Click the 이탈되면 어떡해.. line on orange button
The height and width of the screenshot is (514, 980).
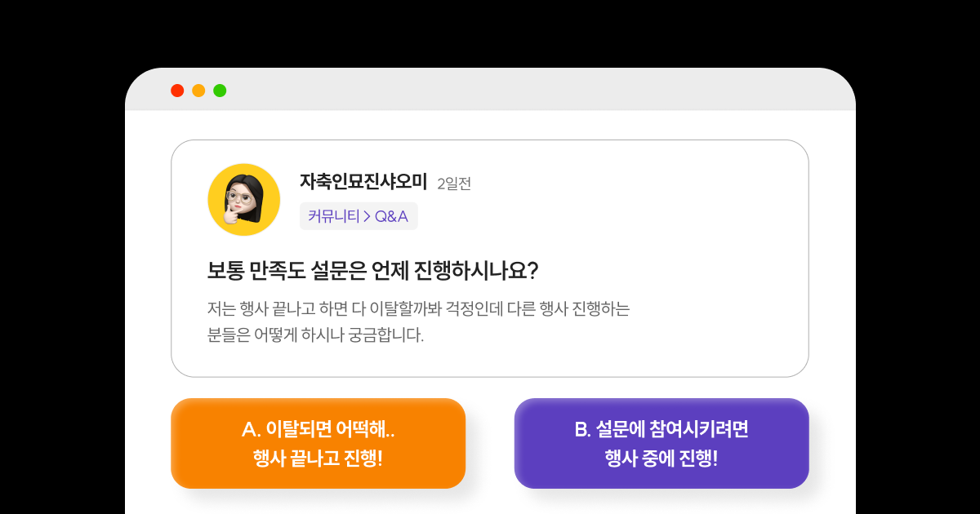tap(318, 429)
